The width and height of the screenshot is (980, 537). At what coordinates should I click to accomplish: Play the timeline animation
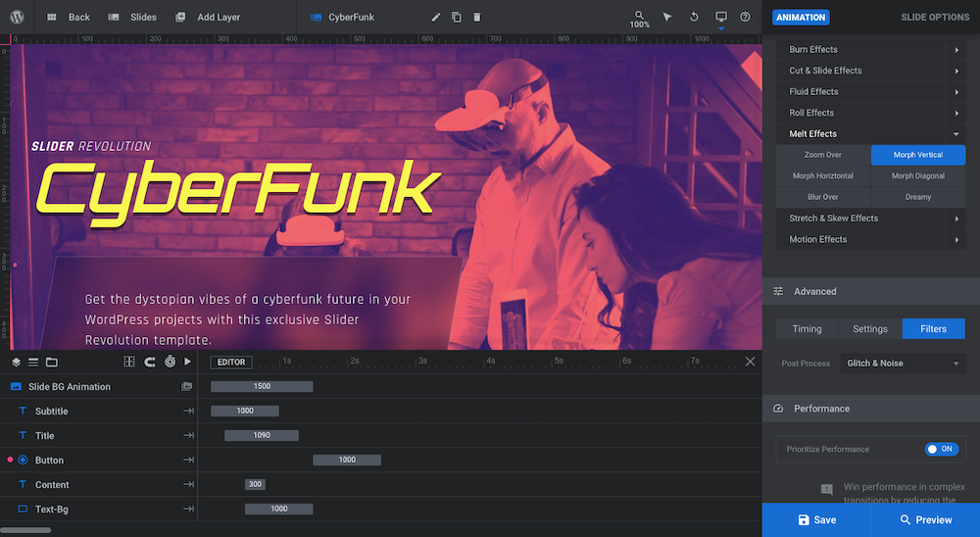(x=187, y=362)
